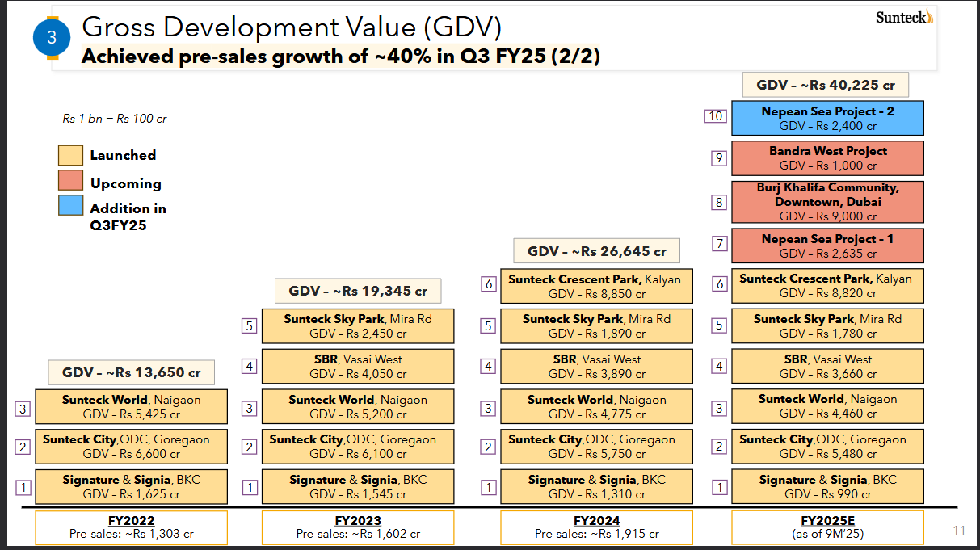This screenshot has height=550, width=980.
Task: Click the "GDV – ~Rs 26,645 cr" total box
Action: tap(596, 251)
